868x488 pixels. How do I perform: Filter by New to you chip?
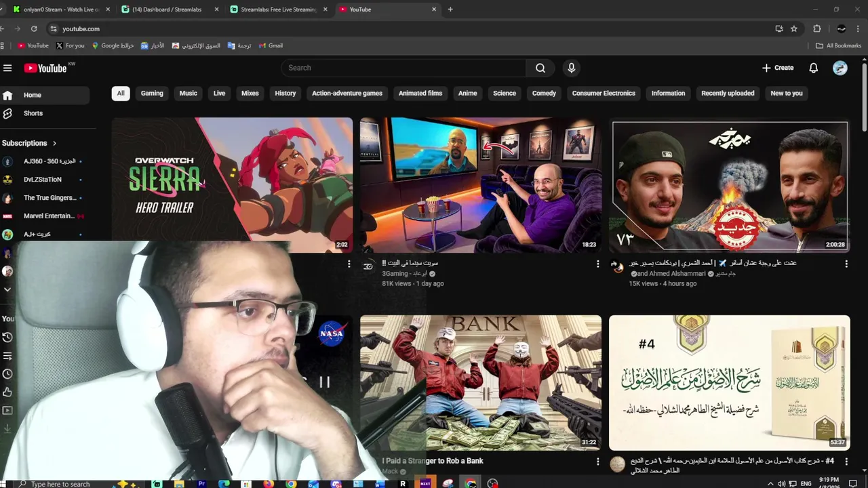click(x=787, y=94)
